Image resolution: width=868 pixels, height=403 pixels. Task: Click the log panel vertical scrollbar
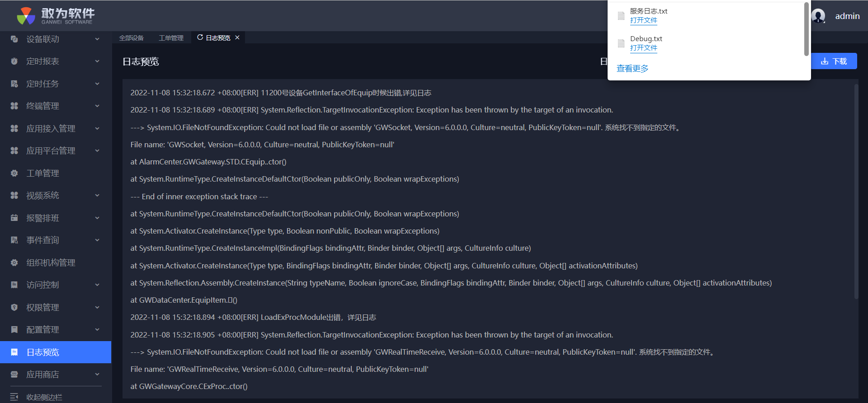click(856, 192)
